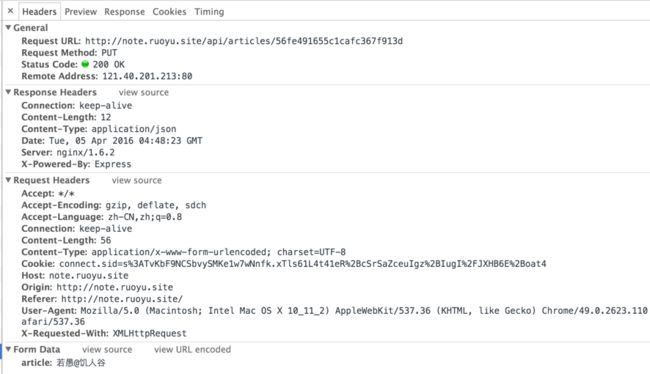
Task: Click the green status code indicator
Action: click(85, 64)
